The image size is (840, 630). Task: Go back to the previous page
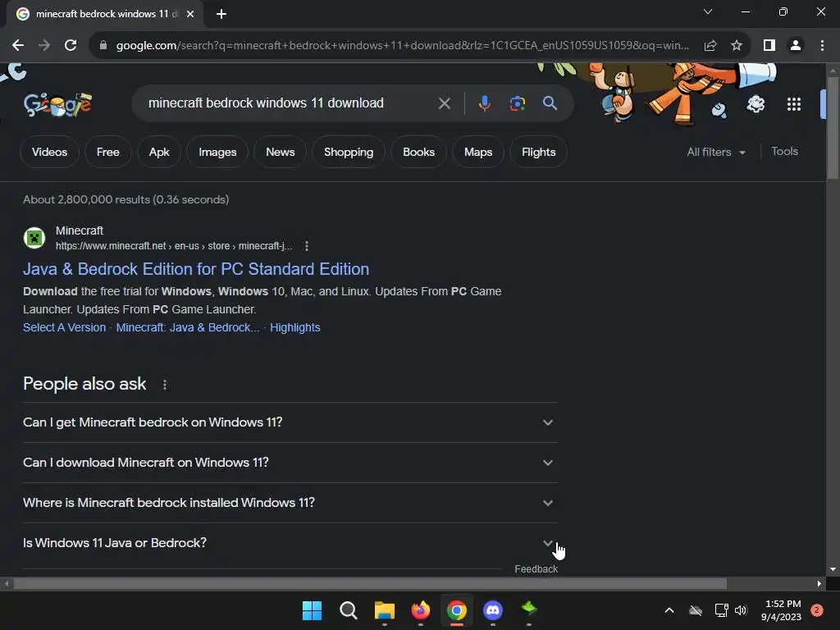click(18, 46)
